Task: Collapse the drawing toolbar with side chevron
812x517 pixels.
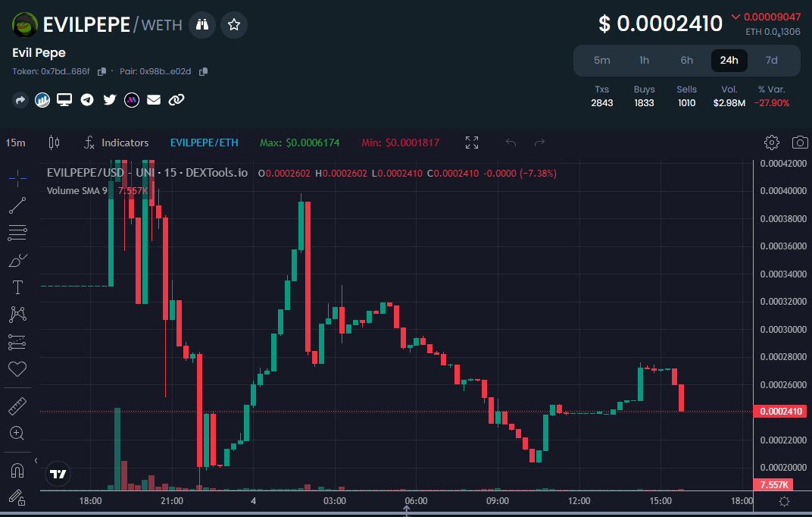Action: coord(36,461)
